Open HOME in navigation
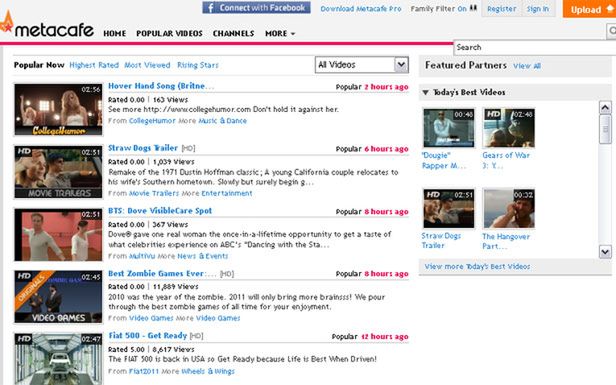616x385 pixels. click(x=114, y=33)
